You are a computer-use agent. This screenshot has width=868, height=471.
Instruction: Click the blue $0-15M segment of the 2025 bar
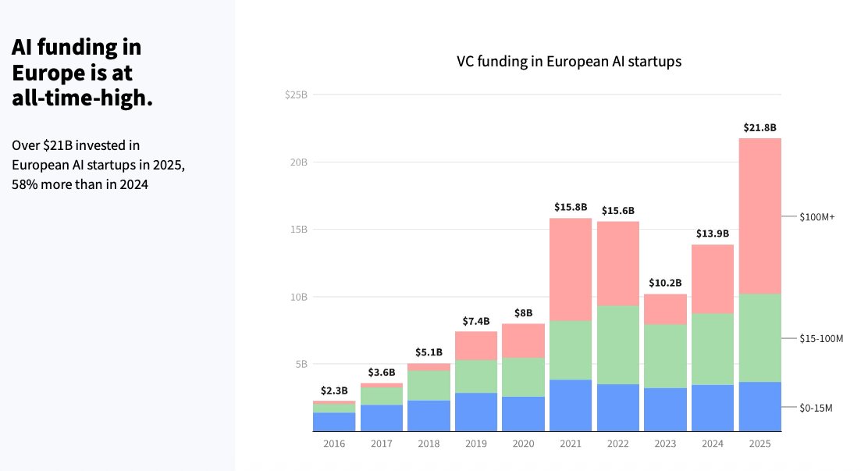pos(759,406)
